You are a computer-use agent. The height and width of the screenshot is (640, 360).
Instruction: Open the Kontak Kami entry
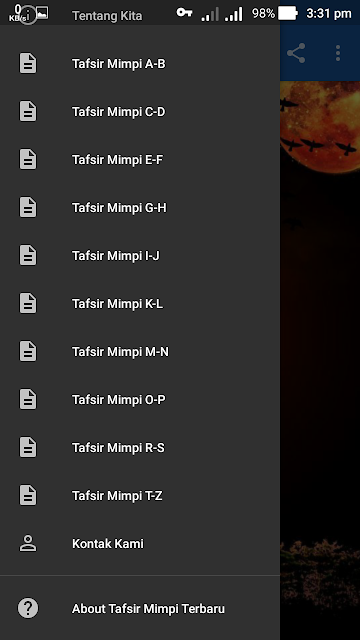click(140, 544)
